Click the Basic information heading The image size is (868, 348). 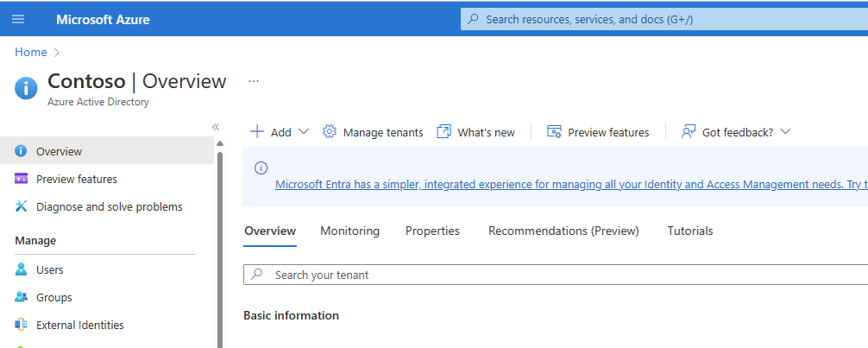[x=291, y=315]
